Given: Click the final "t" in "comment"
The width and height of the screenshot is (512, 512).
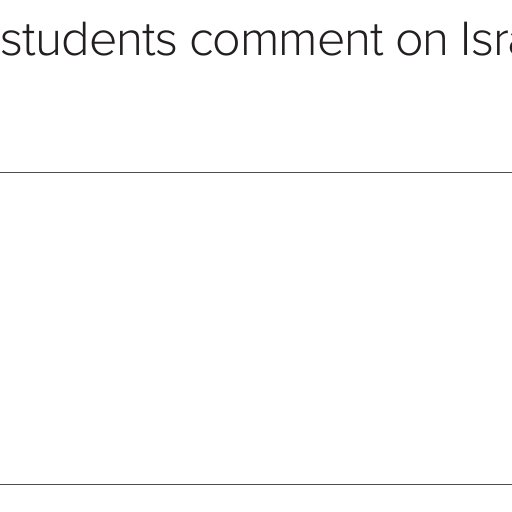Looking at the screenshot, I should click(x=377, y=41).
